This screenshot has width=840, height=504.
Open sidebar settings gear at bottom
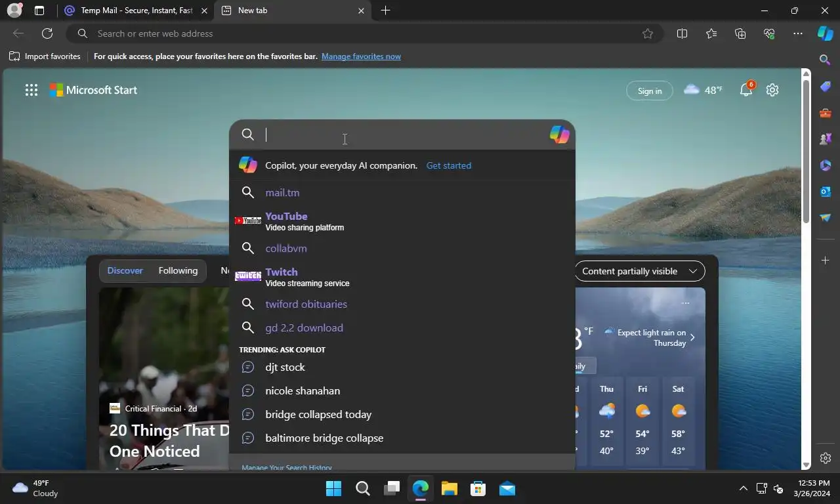[826, 458]
